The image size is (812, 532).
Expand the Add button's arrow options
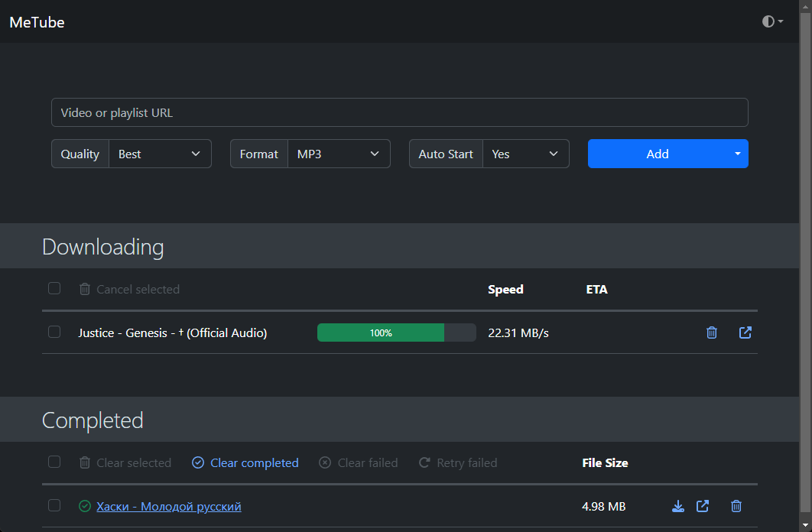pyautogui.click(x=738, y=154)
